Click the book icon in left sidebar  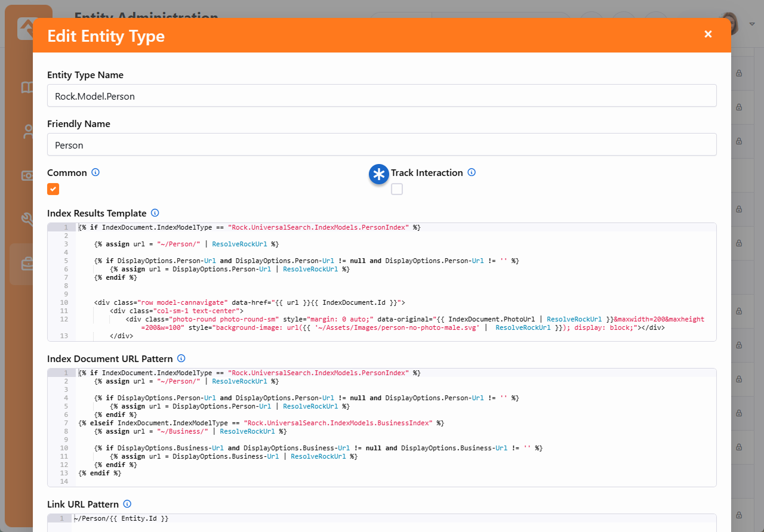[x=27, y=88]
